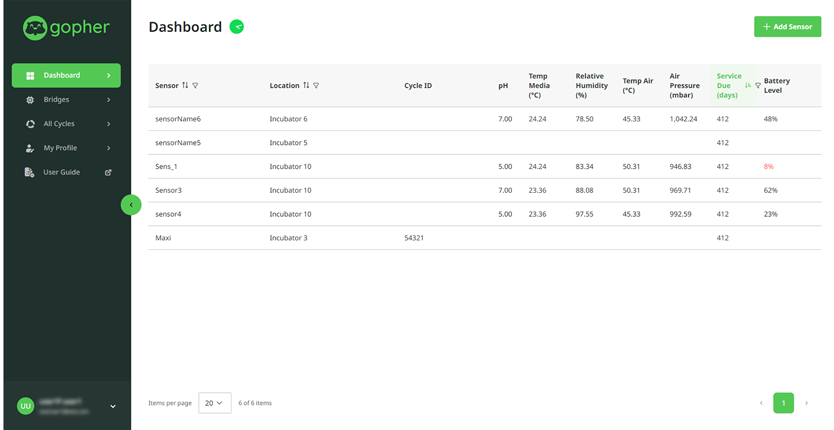
Task: Open the Service Due filter icon
Action: (757, 86)
